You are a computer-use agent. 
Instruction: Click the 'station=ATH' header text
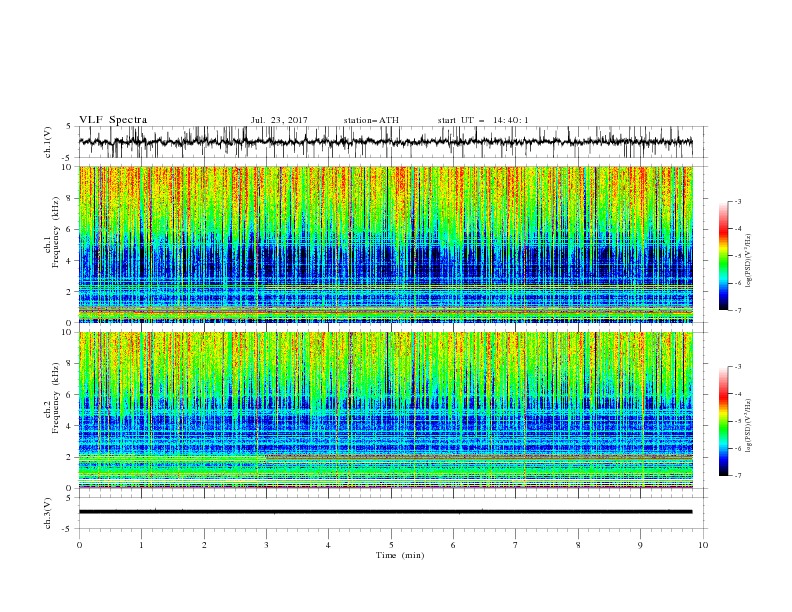click(371, 120)
